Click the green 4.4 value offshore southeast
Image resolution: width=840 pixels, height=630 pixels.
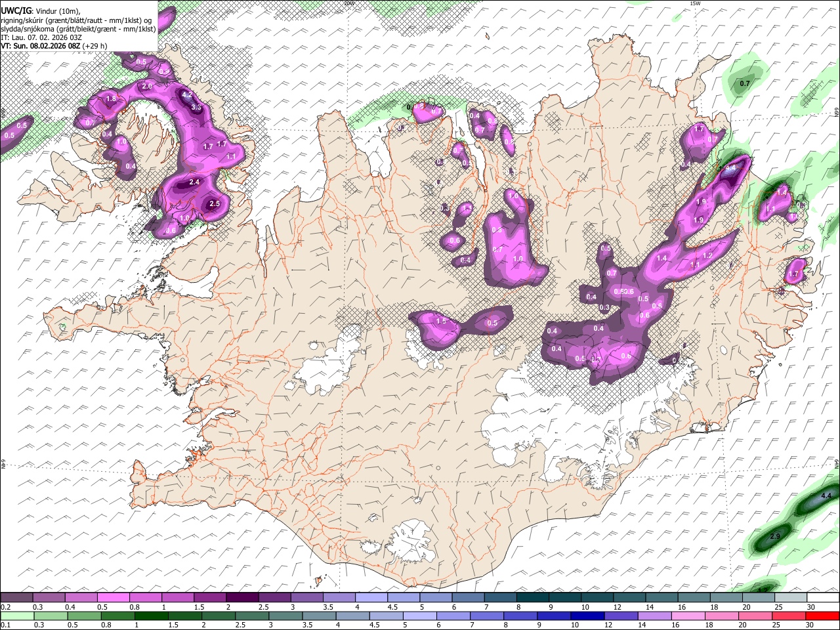click(826, 495)
